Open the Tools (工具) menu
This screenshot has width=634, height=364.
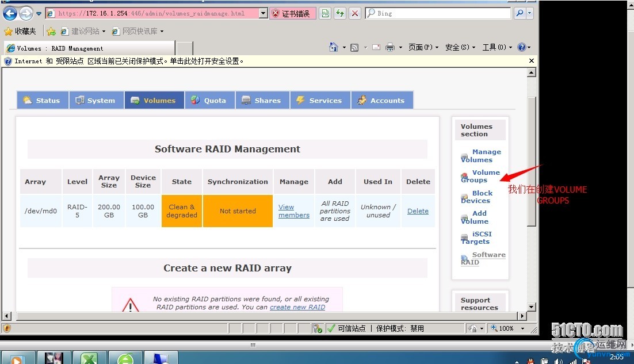[x=497, y=47]
